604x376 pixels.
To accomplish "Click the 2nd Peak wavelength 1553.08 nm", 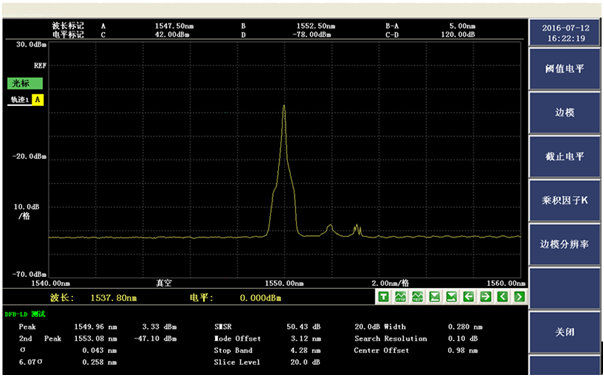I will (x=96, y=339).
